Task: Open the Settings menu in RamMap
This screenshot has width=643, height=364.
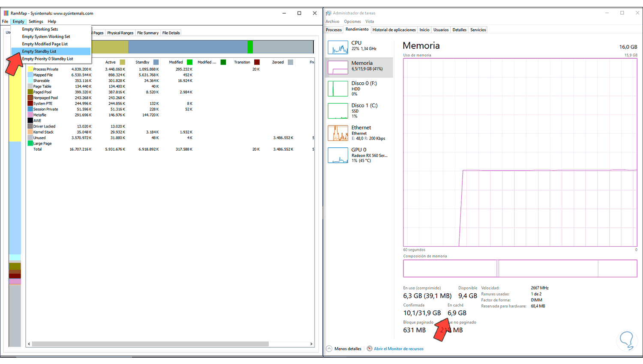Action: click(36, 21)
